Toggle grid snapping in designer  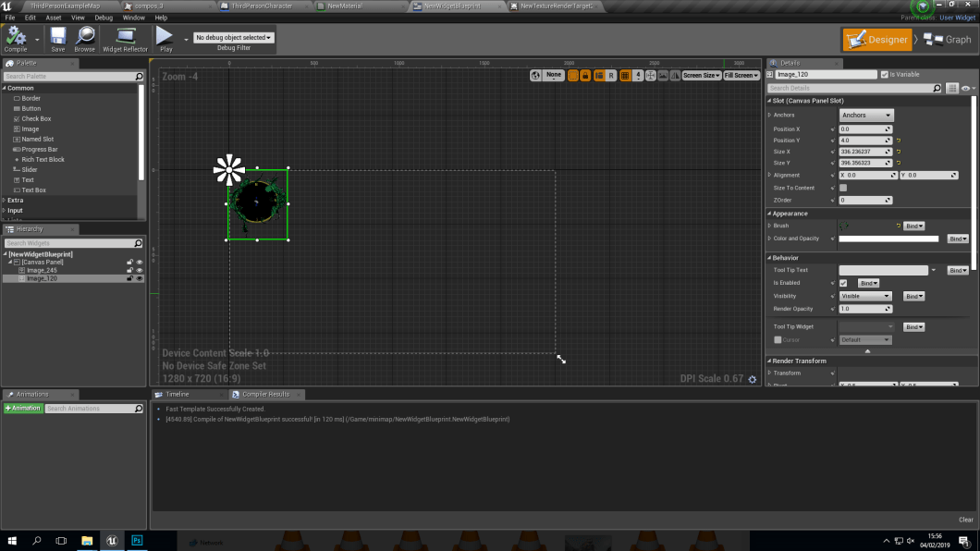(625, 76)
